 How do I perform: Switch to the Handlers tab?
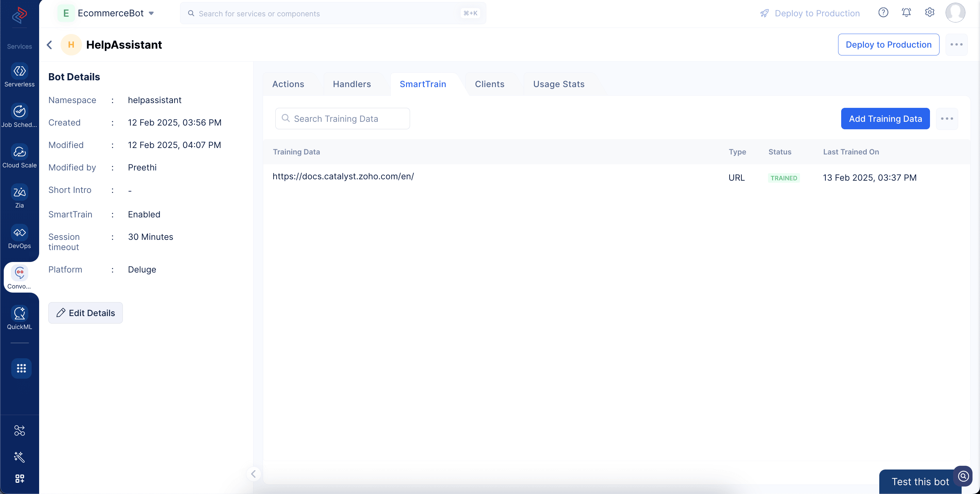pyautogui.click(x=352, y=84)
